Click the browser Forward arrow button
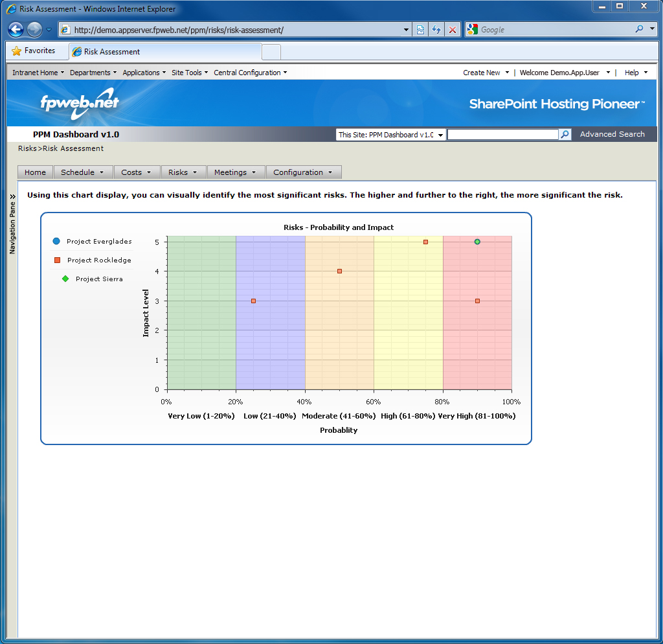663x644 pixels. coord(34,30)
